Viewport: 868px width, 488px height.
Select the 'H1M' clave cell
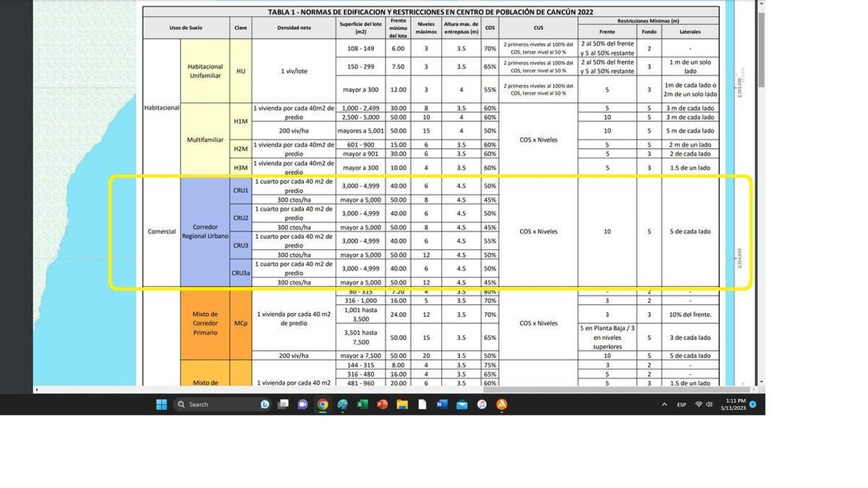click(241, 121)
